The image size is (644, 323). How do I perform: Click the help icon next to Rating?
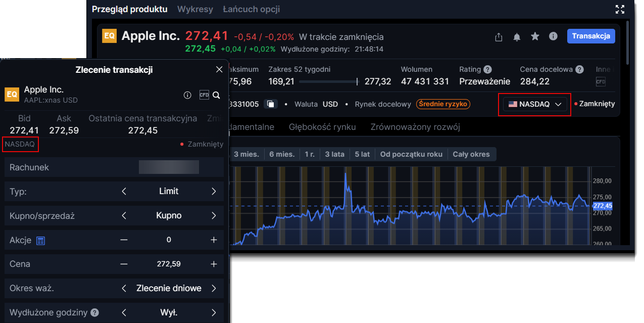coord(487,69)
